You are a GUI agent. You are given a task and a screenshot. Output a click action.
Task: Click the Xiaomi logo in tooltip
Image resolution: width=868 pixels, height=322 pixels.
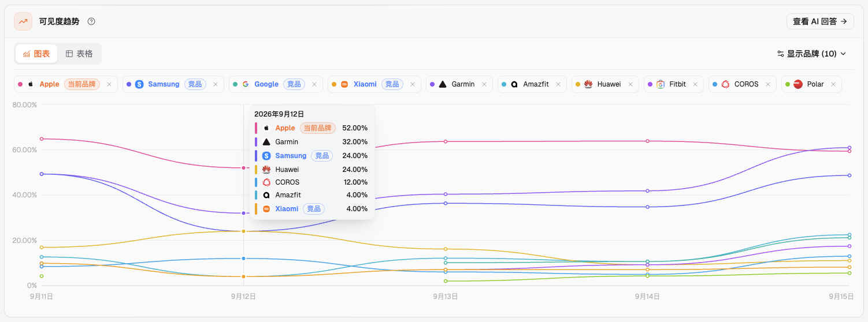[266, 209]
